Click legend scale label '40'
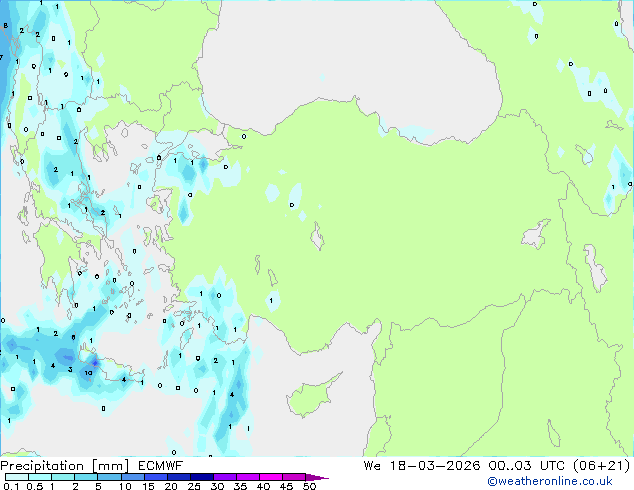 pyautogui.click(x=264, y=486)
